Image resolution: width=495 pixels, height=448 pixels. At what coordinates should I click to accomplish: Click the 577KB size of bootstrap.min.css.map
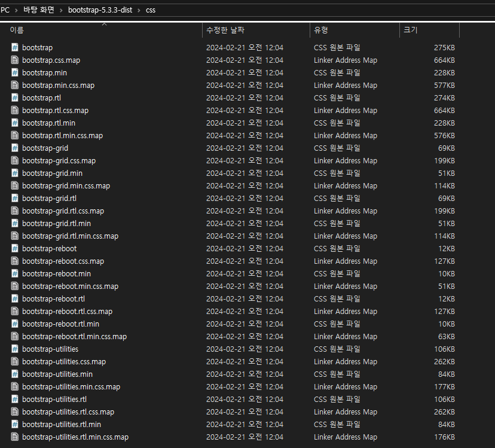coord(444,86)
